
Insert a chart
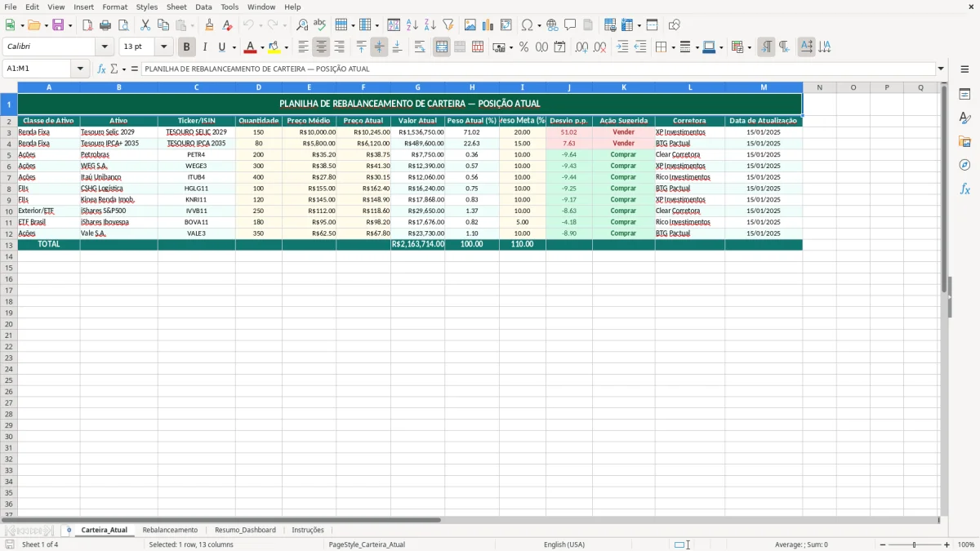click(x=488, y=25)
